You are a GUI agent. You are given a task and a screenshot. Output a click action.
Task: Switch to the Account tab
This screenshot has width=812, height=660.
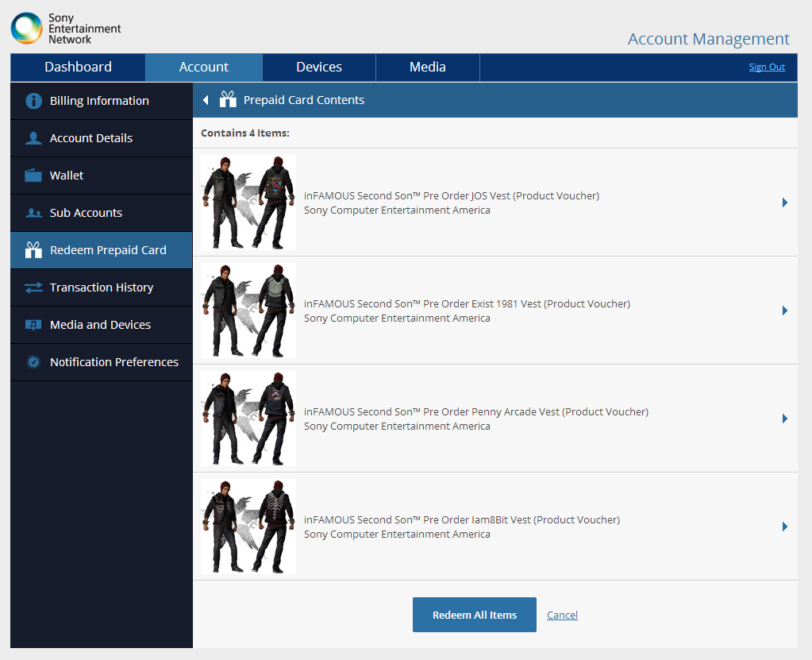(203, 68)
